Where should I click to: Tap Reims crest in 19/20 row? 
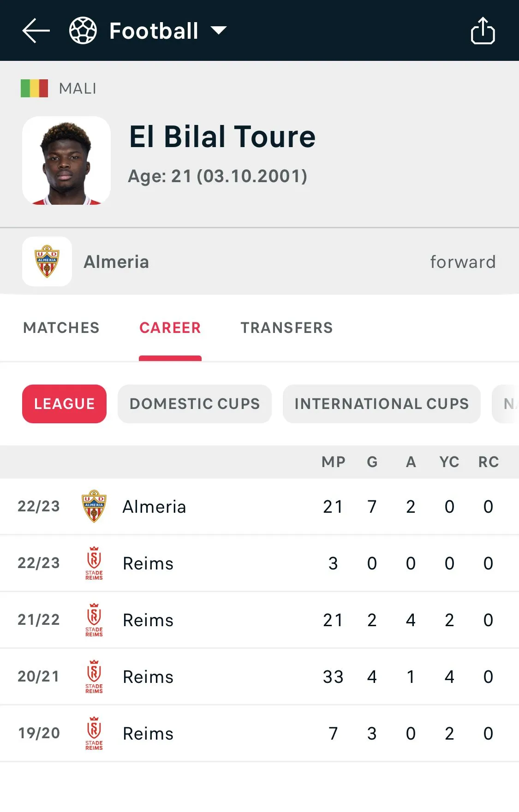[x=94, y=733]
